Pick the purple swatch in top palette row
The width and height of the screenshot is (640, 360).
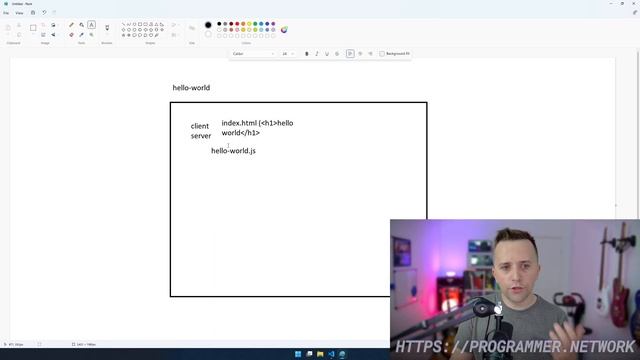coord(273,24)
